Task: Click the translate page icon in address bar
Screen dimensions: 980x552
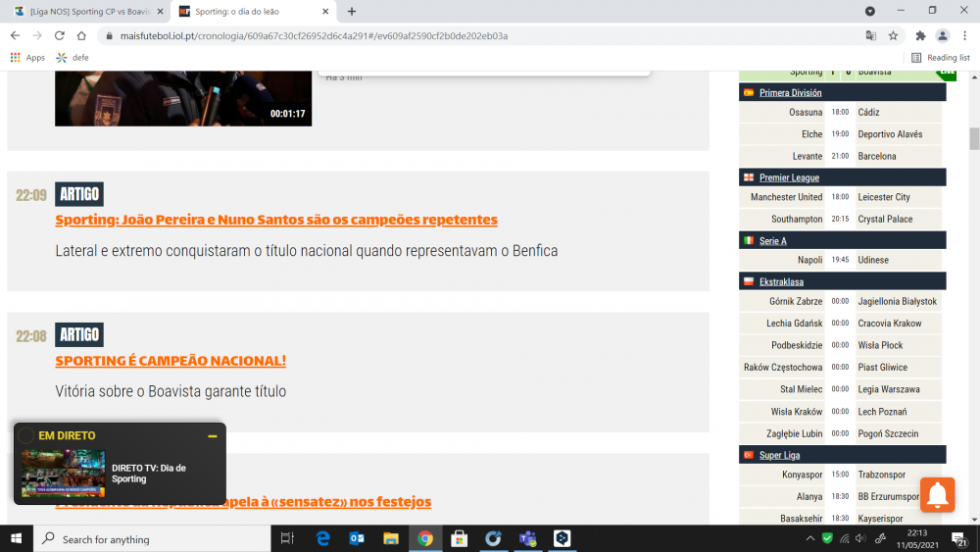Action: click(870, 35)
